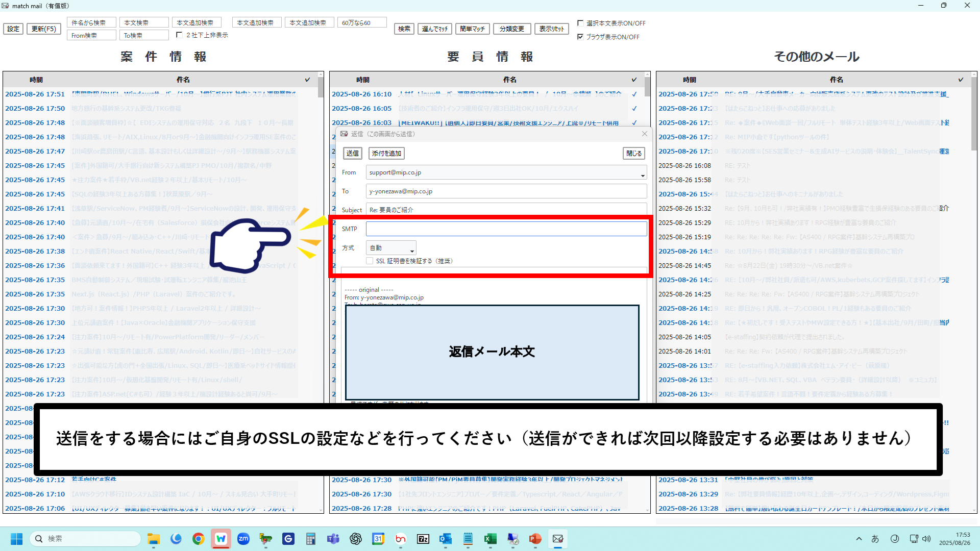Select the 2025-08-26 17:51 案件情報 row
980x551 pixels.
click(160, 94)
